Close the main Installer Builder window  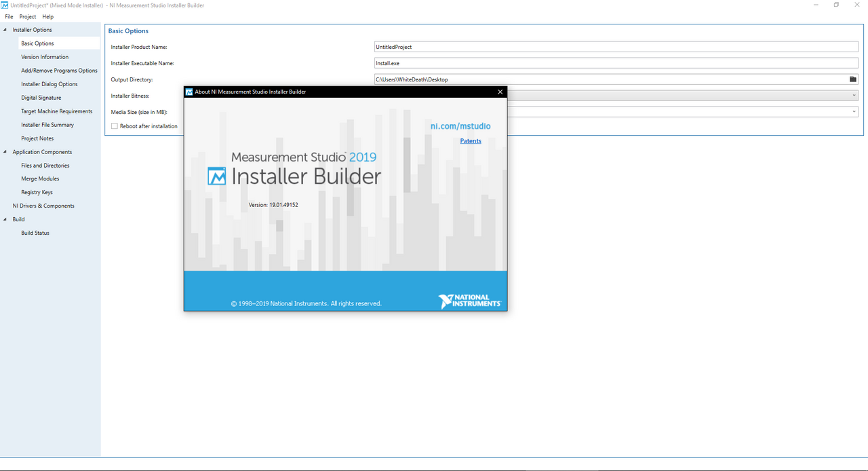coord(858,5)
